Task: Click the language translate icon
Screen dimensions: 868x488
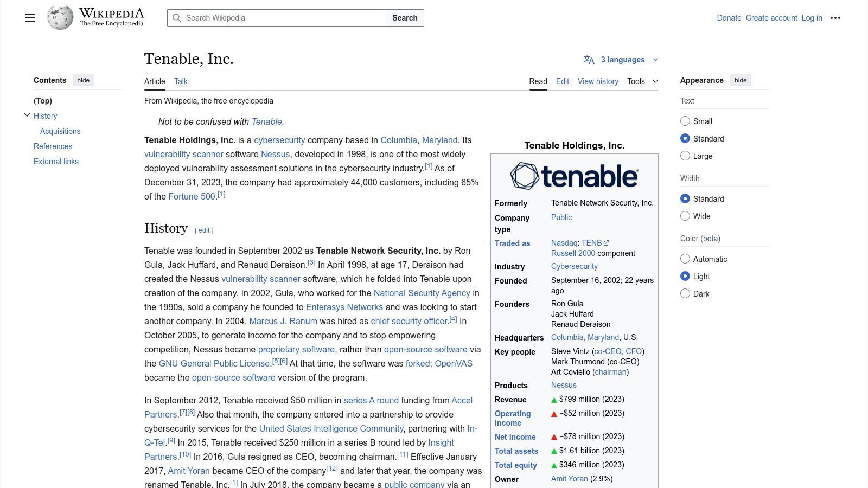Action: [589, 60]
